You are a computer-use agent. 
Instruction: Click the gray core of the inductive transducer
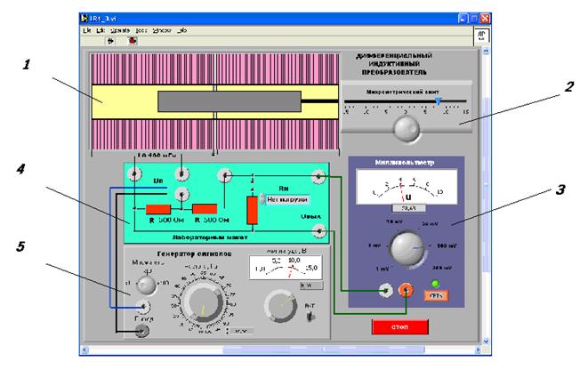pyautogui.click(x=230, y=101)
